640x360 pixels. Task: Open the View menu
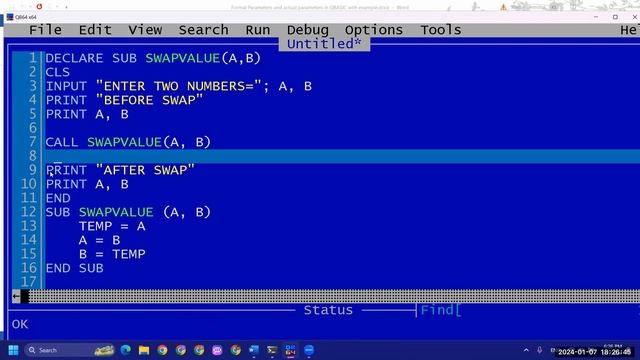(145, 30)
